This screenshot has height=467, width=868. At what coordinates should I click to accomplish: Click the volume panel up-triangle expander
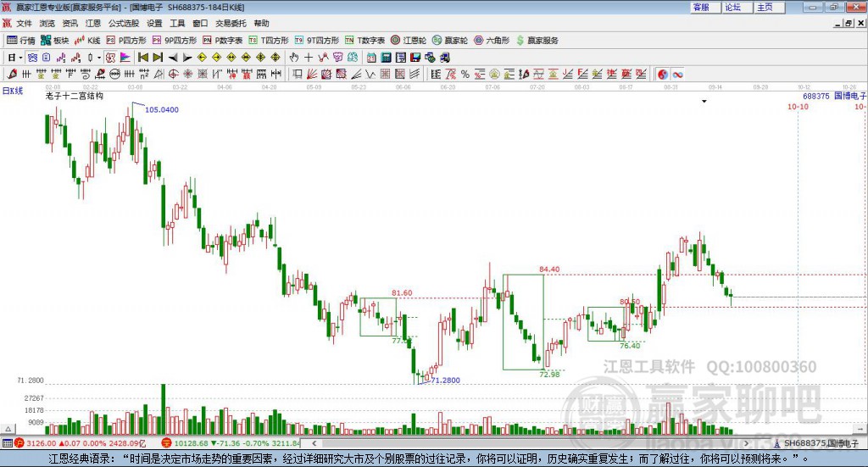[8, 430]
